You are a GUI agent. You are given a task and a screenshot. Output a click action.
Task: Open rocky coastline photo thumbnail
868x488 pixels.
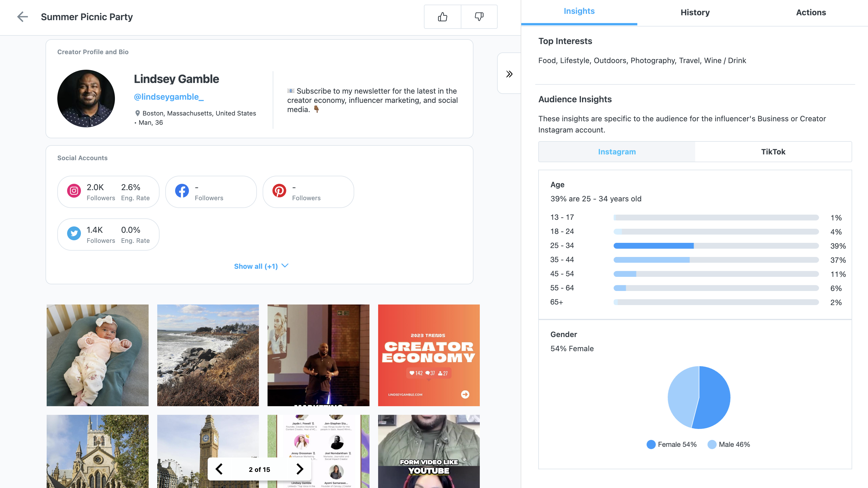[x=208, y=355]
